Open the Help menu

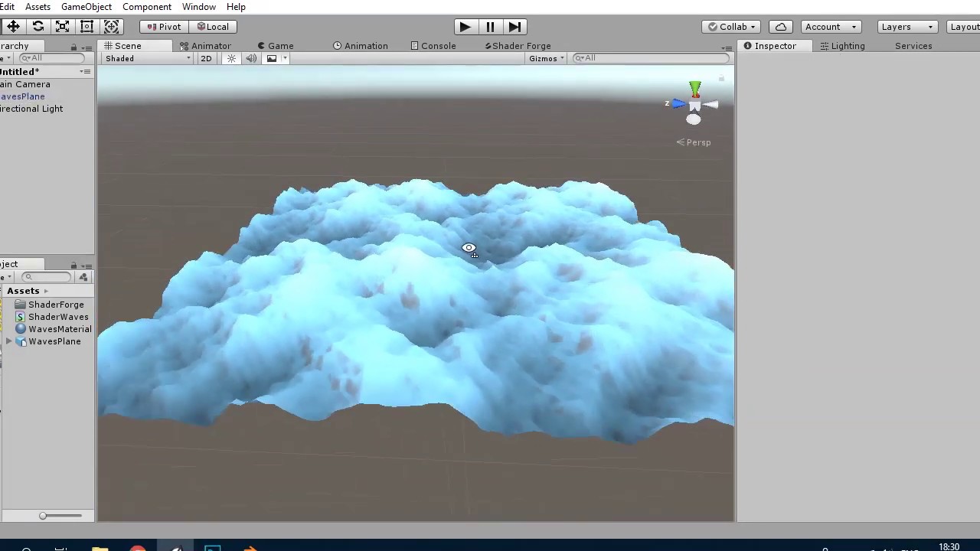click(x=236, y=7)
